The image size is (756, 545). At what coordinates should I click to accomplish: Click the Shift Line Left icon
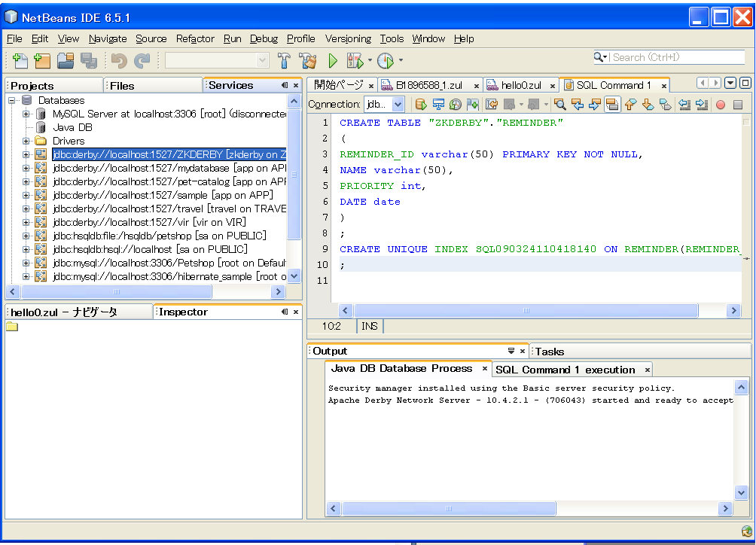point(684,104)
